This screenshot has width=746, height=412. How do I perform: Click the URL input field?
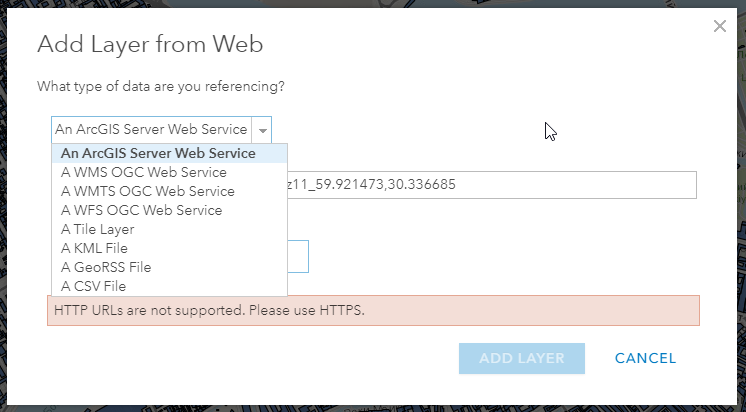point(490,186)
